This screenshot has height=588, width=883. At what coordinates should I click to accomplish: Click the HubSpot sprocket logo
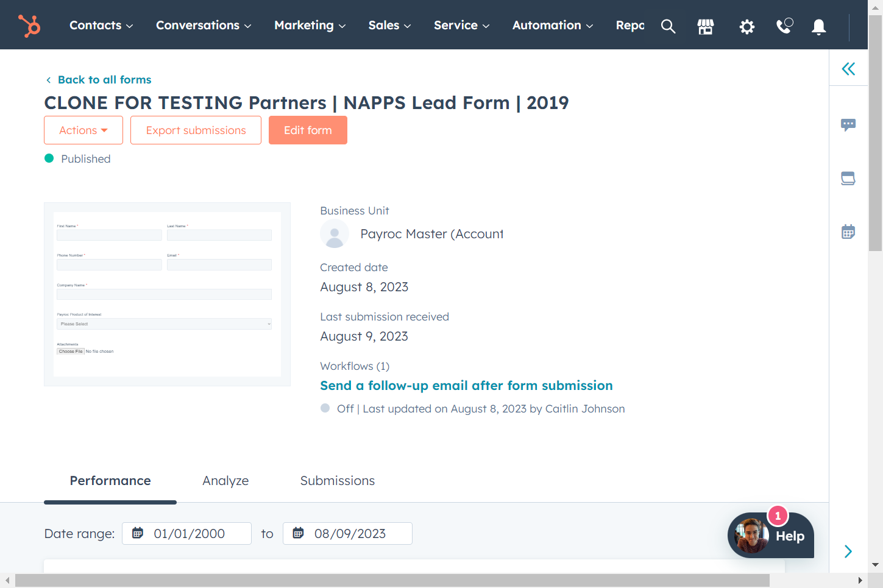[x=29, y=26]
